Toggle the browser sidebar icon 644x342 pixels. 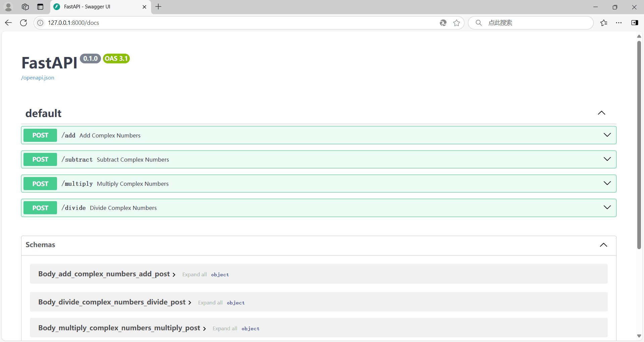coord(635,23)
